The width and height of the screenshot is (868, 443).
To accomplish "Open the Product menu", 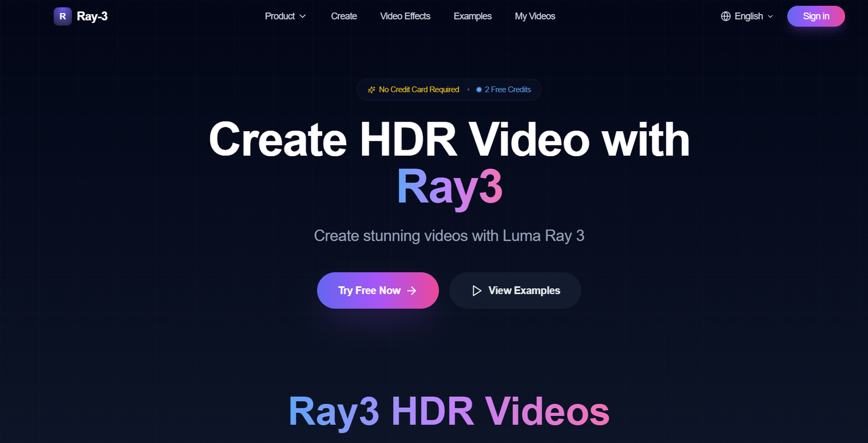I will 279,16.
